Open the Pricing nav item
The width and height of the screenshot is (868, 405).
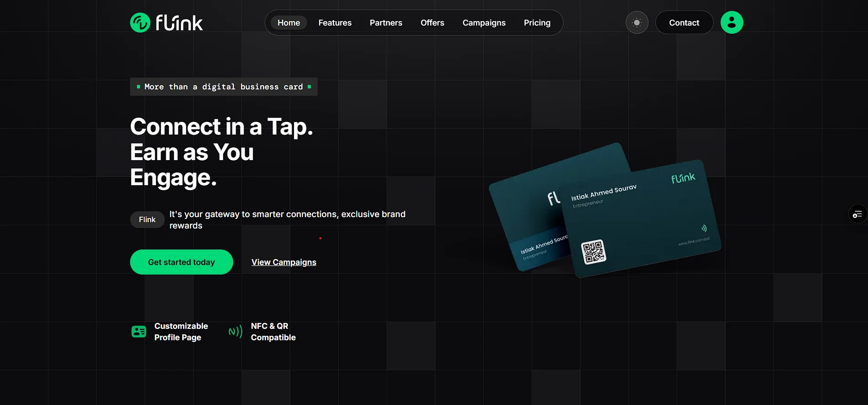click(537, 23)
